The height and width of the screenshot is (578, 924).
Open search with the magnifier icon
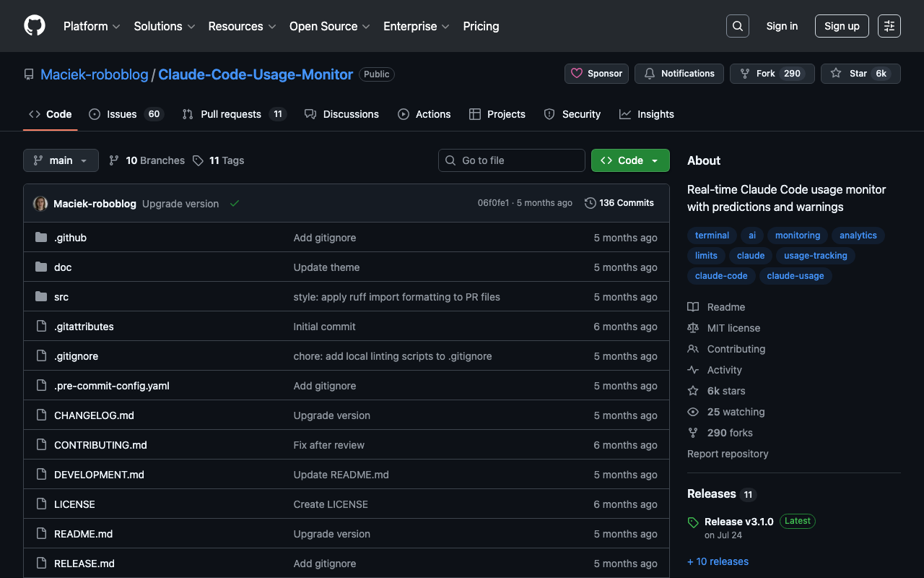737,26
